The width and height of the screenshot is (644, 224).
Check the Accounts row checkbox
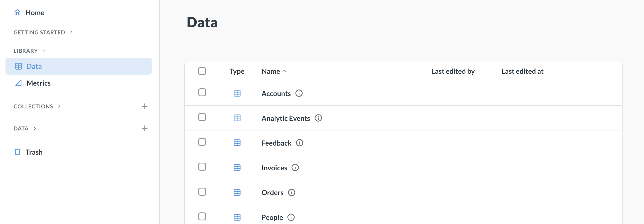click(x=202, y=92)
